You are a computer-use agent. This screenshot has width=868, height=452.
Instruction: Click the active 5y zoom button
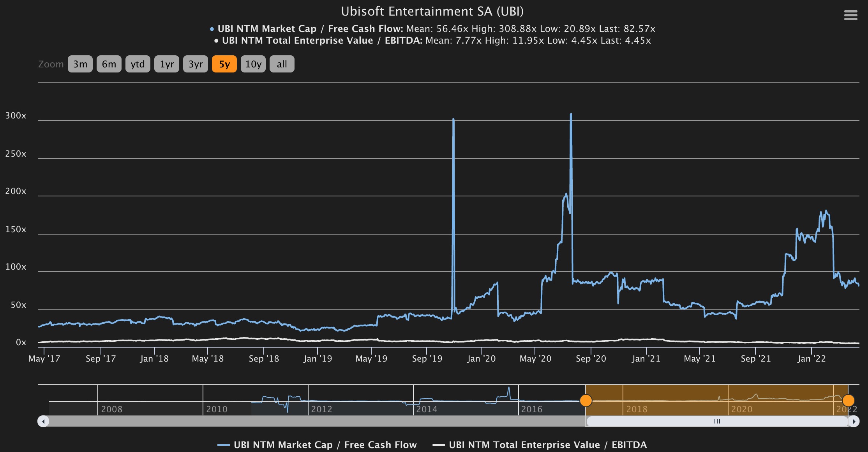click(224, 64)
